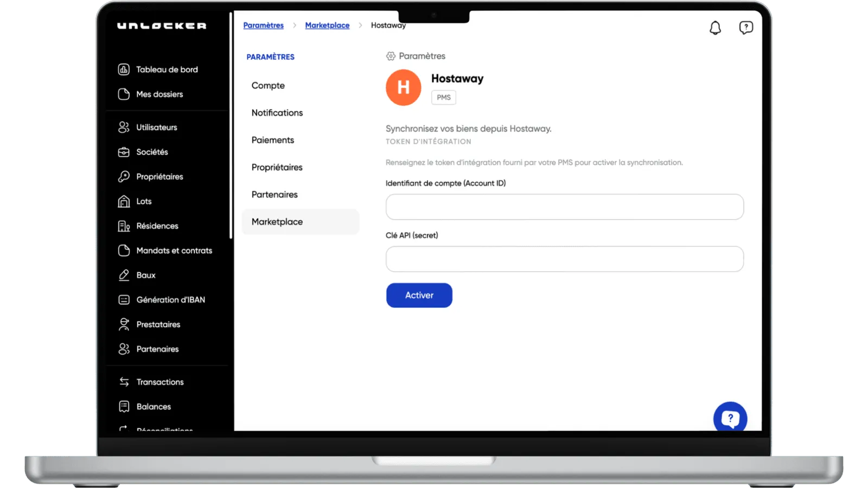Click Hostaway breadcrumb text

tap(388, 25)
